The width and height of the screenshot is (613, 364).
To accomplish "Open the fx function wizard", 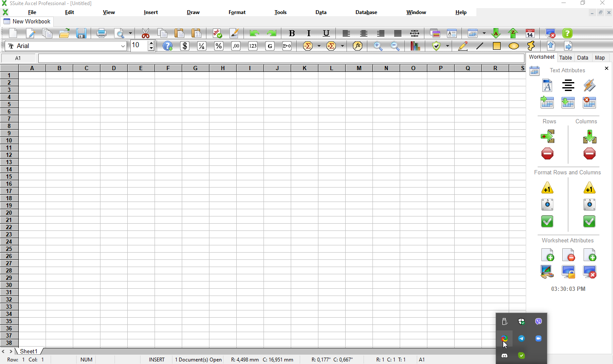I will [358, 46].
